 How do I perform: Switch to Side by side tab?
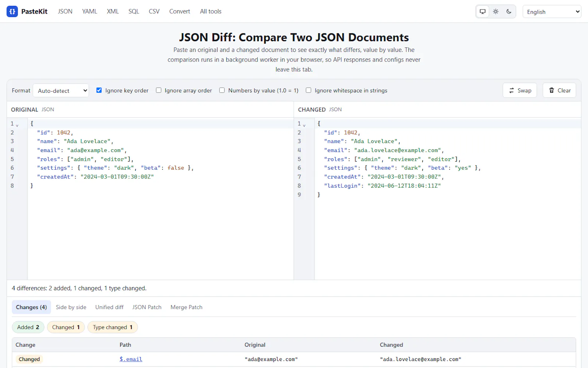point(71,307)
